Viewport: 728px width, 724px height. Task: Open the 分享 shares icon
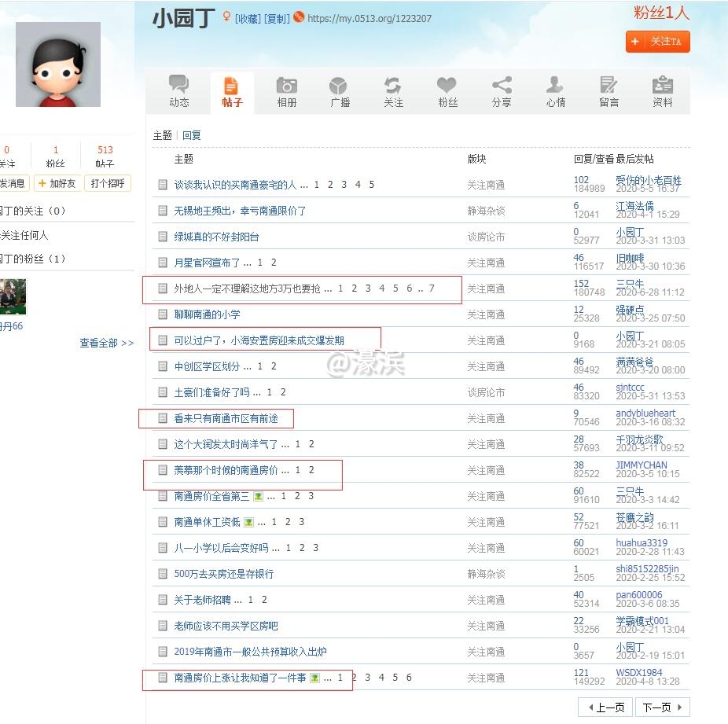501,90
